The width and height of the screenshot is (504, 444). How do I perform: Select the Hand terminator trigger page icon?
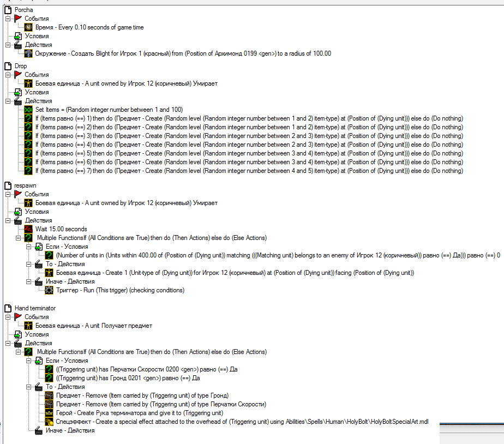pos(8,308)
